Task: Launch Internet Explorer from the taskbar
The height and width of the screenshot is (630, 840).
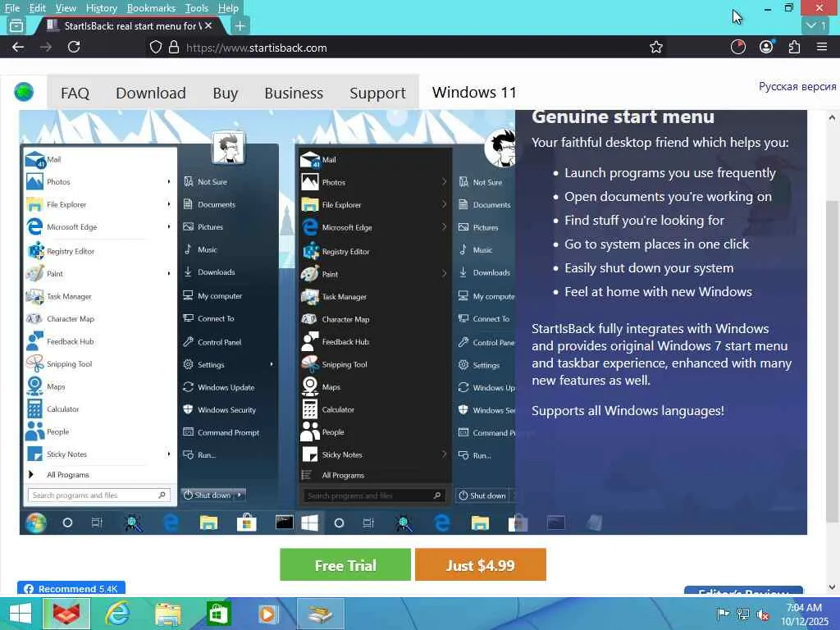Action: coord(116,614)
